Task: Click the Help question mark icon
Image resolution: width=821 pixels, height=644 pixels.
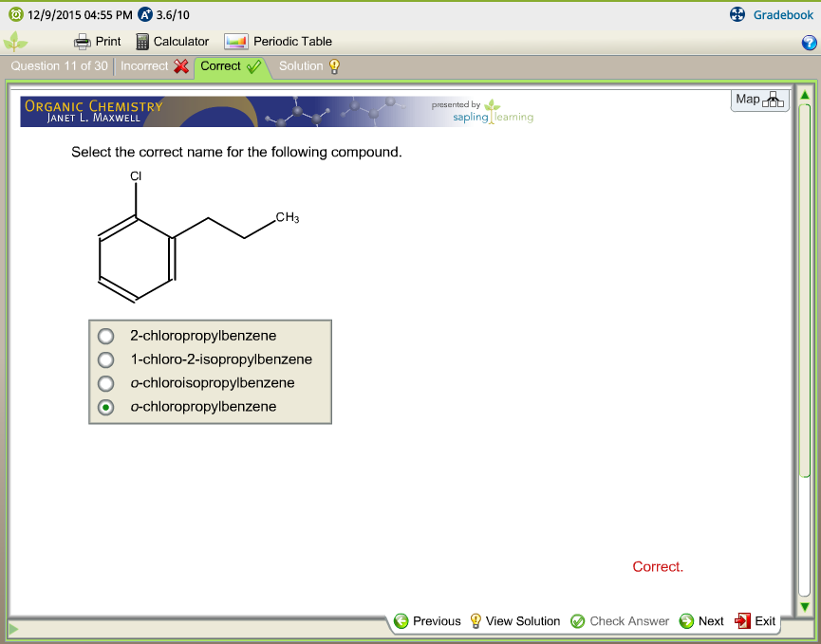Action: click(x=808, y=42)
